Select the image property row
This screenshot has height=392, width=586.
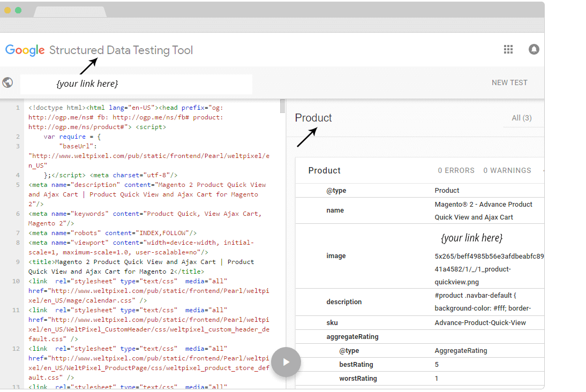(x=336, y=256)
